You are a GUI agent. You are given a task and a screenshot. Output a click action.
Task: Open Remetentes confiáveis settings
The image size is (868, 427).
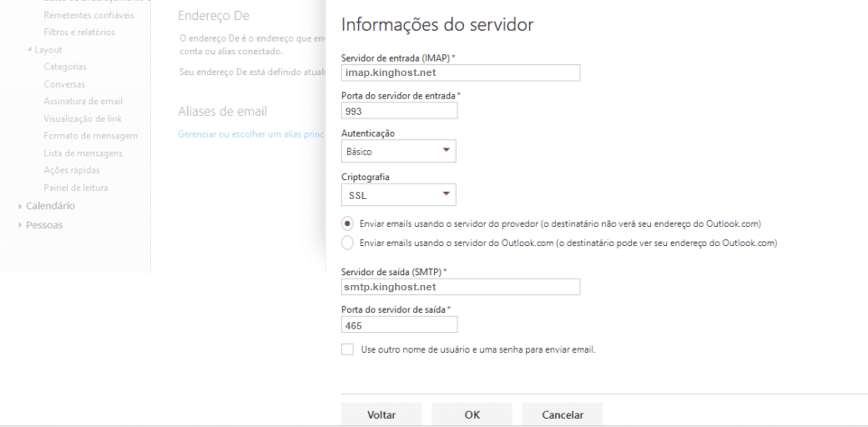tap(89, 15)
